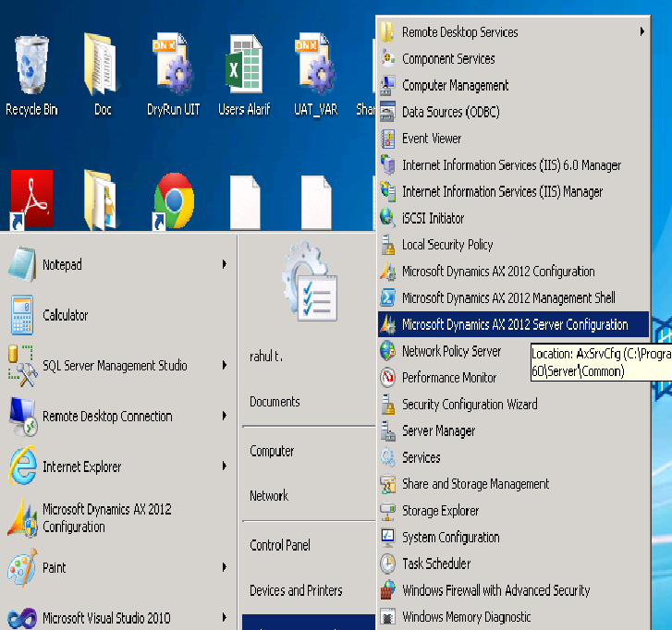
Task: Open Documents from Start menu
Action: (x=275, y=402)
